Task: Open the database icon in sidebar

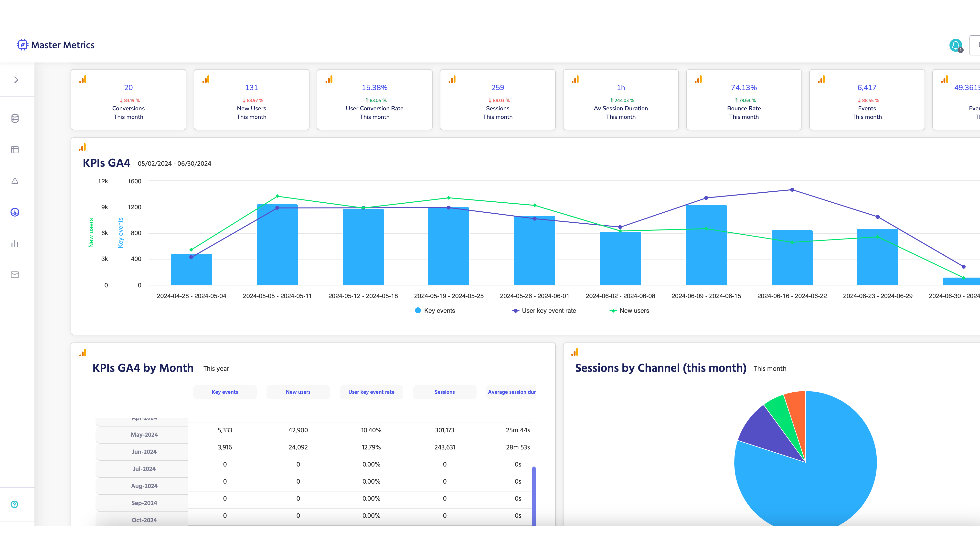Action: pos(15,119)
